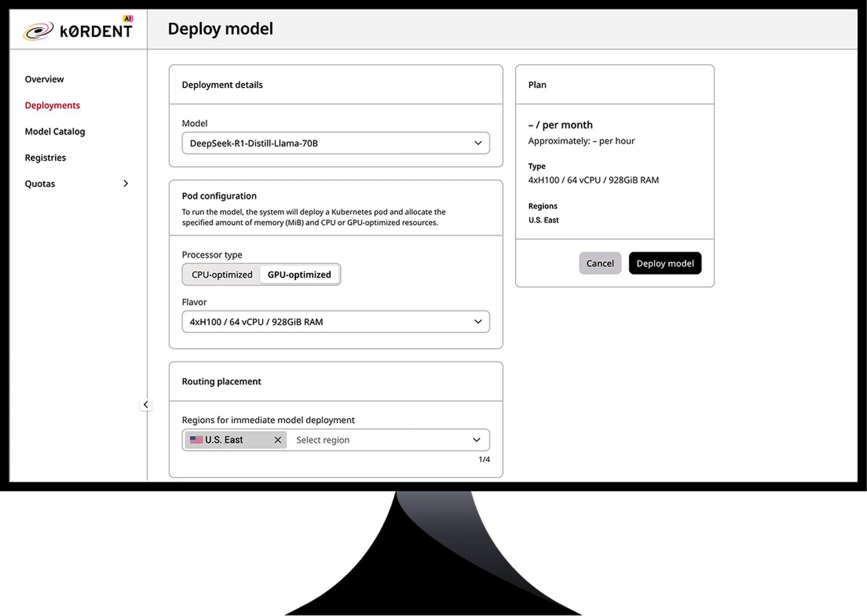Click the U.S. East value under Regions in Plan
The width and height of the screenshot is (867, 616).
543,220
